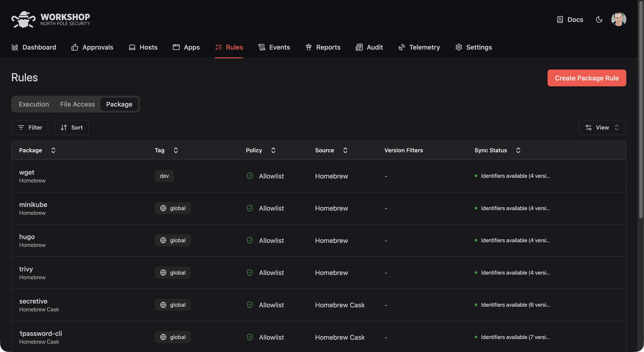Click the green sync status dot on minikube row
This screenshot has height=352, width=644.
[476, 208]
